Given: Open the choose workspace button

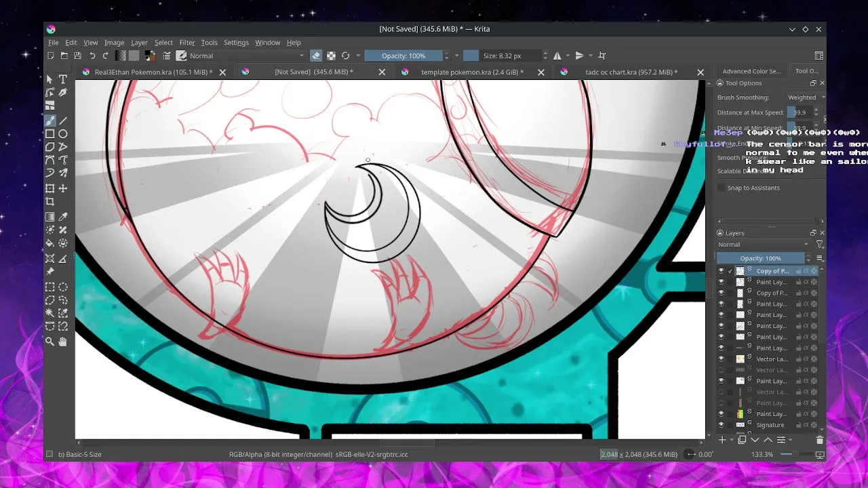Looking at the screenshot, I should 819,56.
